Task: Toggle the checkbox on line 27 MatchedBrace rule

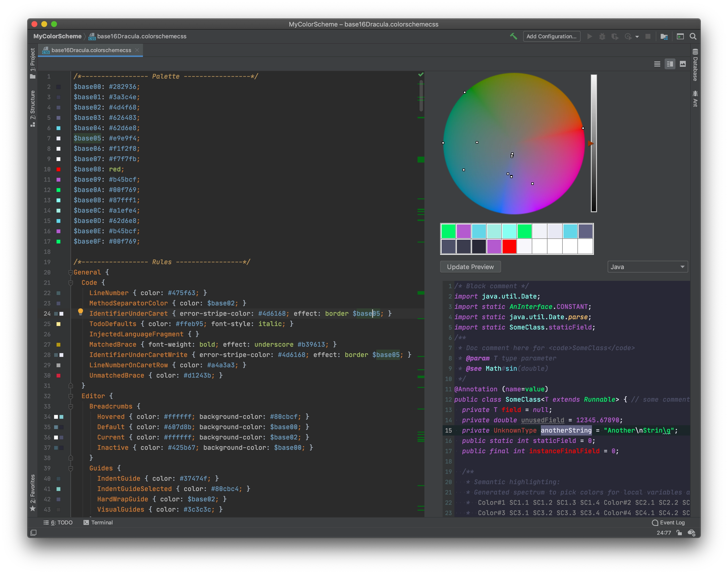Action: point(58,344)
